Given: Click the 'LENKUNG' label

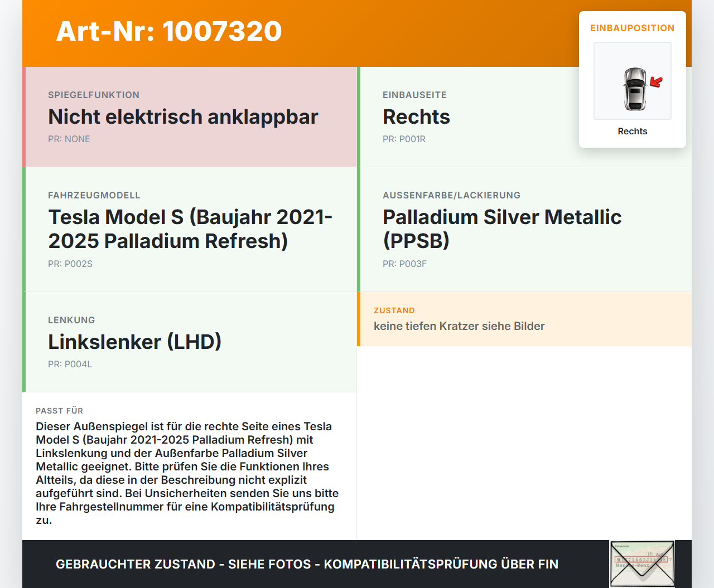Looking at the screenshot, I should 71,320.
